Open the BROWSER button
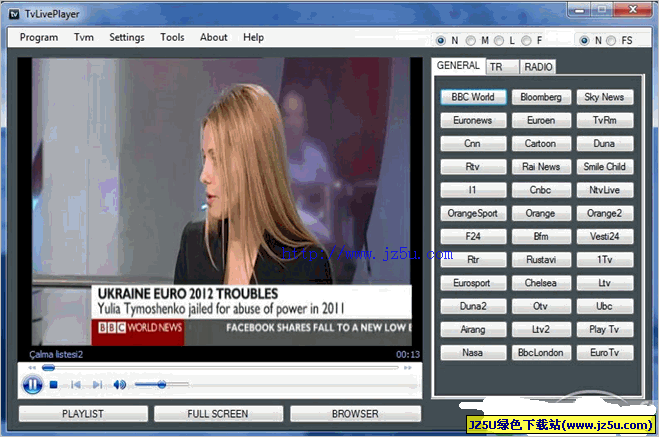This screenshot has width=659, height=437. pos(355,414)
